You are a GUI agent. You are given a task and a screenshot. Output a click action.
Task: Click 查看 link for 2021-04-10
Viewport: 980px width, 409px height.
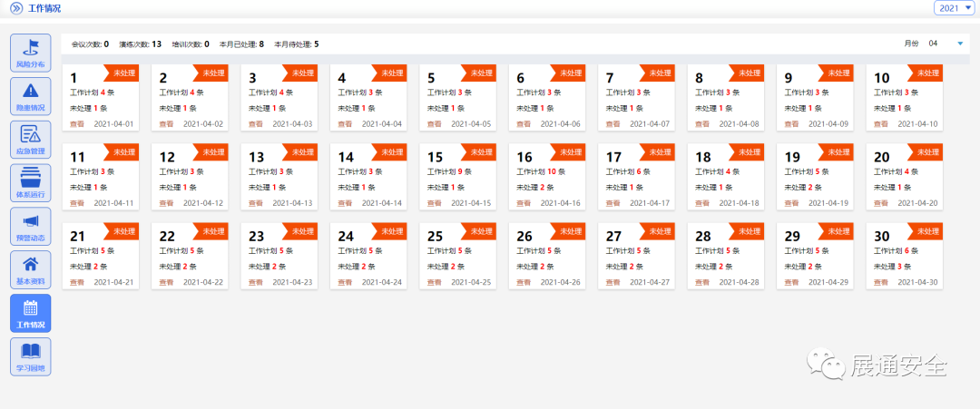[x=880, y=123]
